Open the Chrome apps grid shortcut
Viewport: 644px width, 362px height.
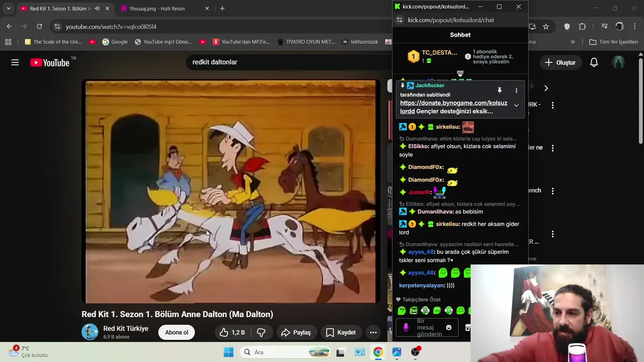point(8,42)
